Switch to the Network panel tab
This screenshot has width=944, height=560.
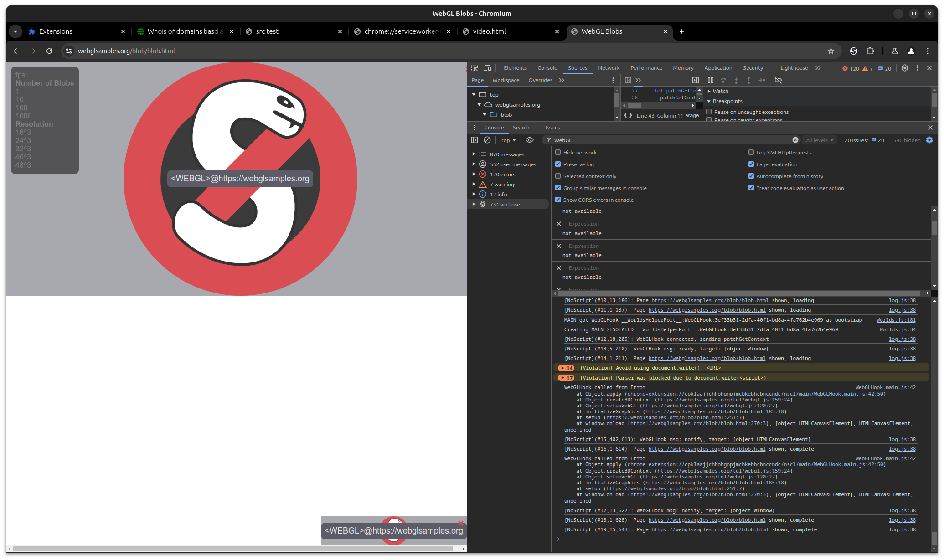[609, 68]
